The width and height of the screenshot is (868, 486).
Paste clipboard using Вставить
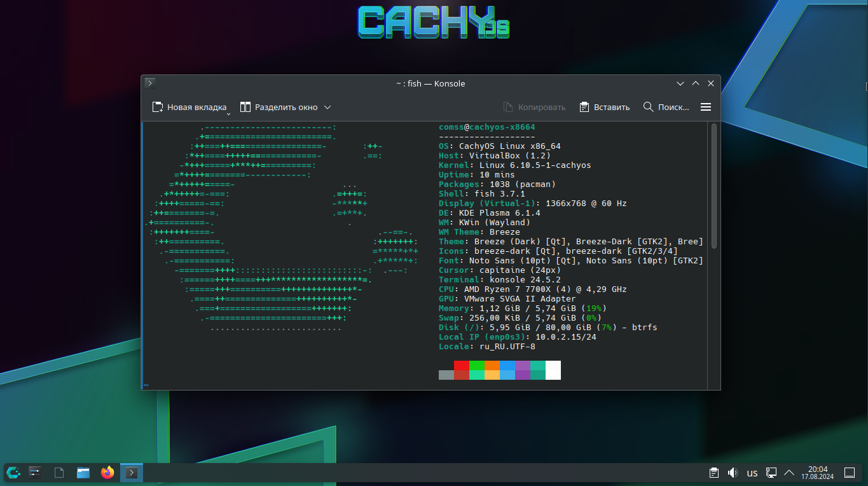click(604, 107)
